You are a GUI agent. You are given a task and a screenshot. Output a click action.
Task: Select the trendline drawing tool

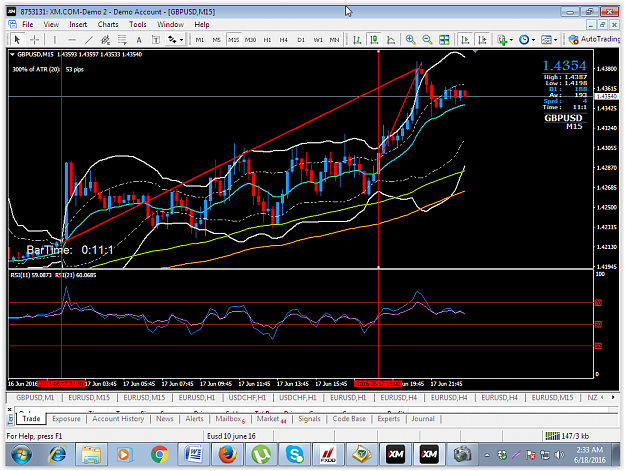coord(88,39)
